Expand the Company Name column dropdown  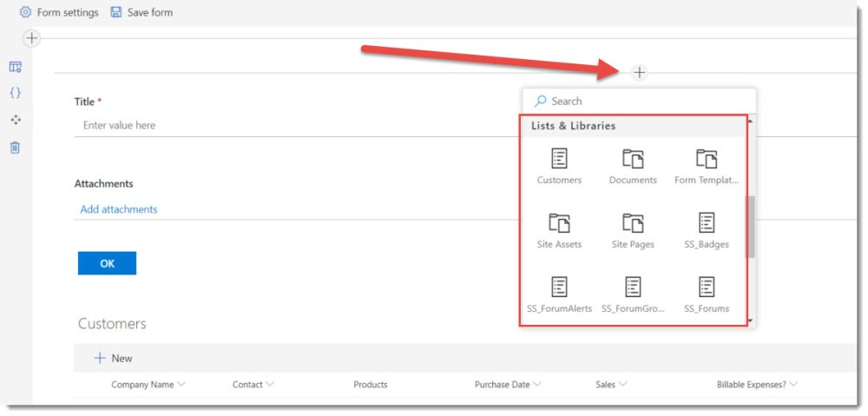[181, 384]
